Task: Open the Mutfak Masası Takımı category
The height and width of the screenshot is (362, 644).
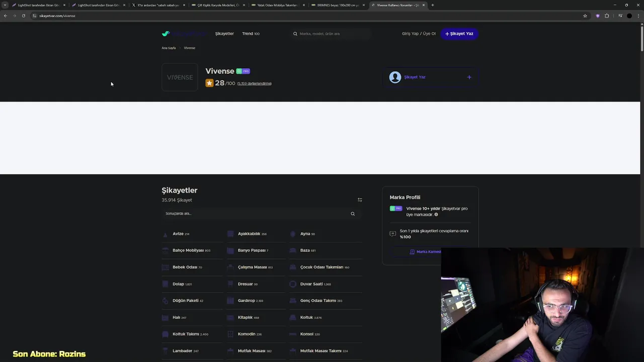Action: click(x=326, y=351)
